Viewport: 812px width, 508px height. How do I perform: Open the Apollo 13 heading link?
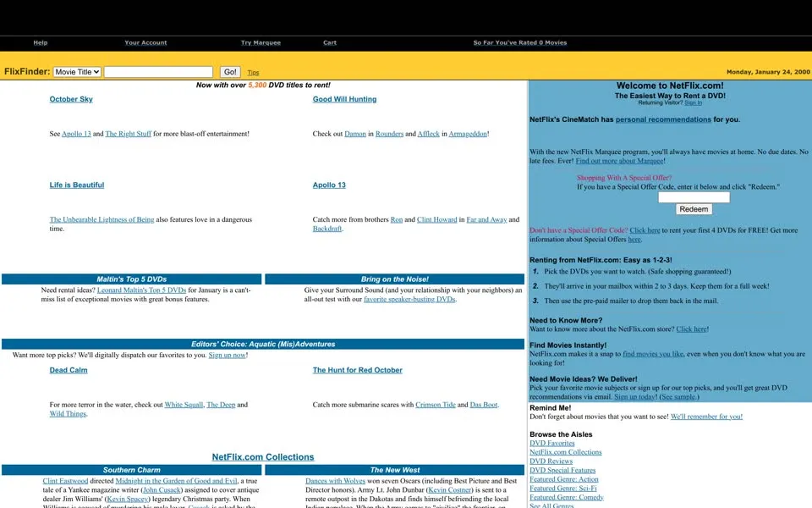(329, 185)
